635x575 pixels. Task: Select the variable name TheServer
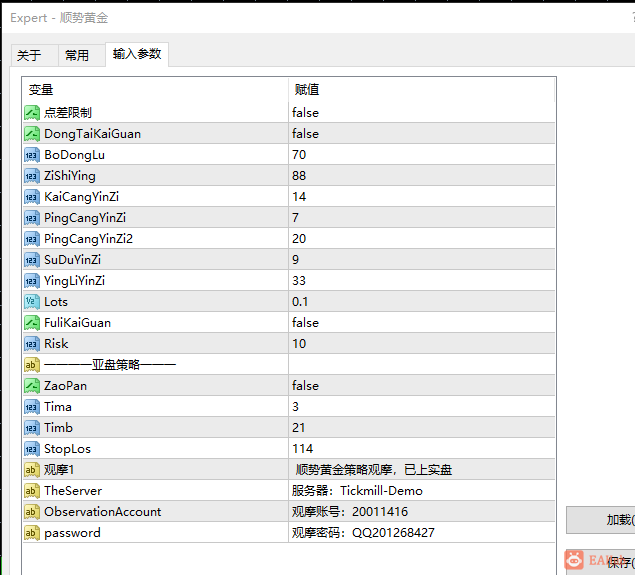click(x=73, y=491)
